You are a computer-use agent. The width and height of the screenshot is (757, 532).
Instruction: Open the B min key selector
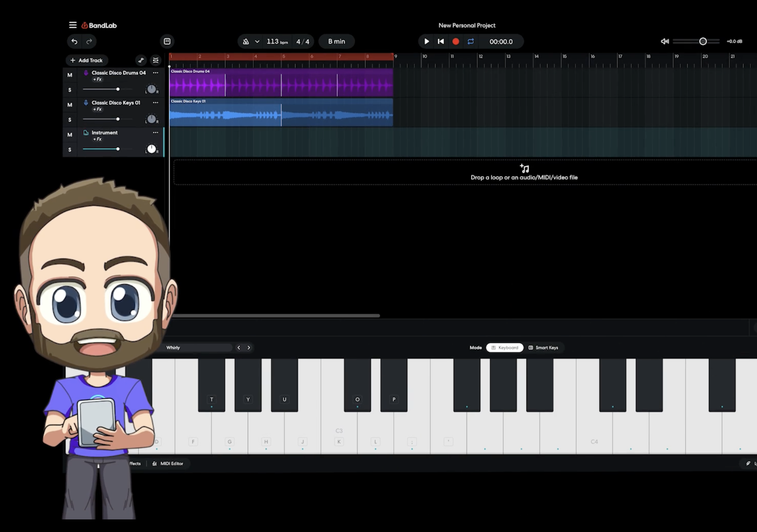click(x=337, y=42)
